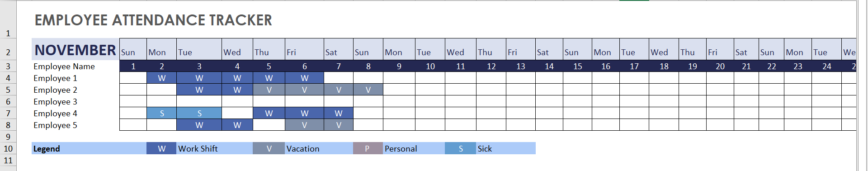Select the EMPLOYEE ATTENDANCE TRACKER title
Image resolution: width=868 pixels, height=171 pixels.
coord(153,20)
